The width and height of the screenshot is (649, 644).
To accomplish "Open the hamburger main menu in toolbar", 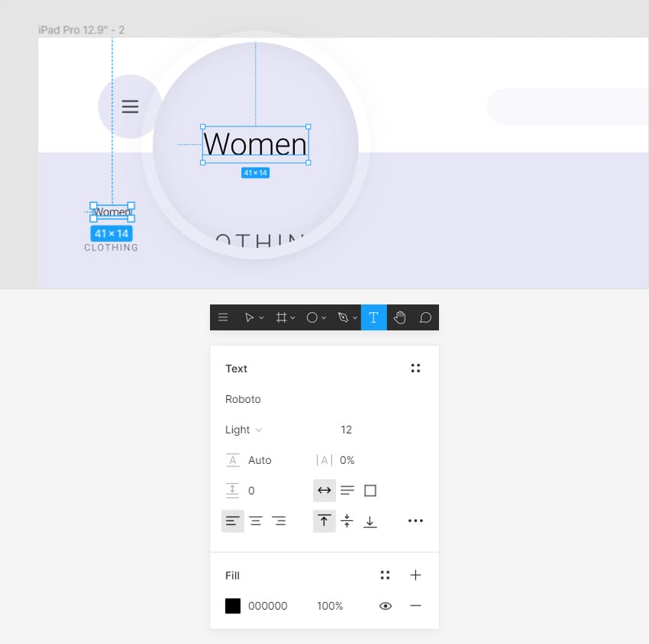I will pyautogui.click(x=223, y=317).
